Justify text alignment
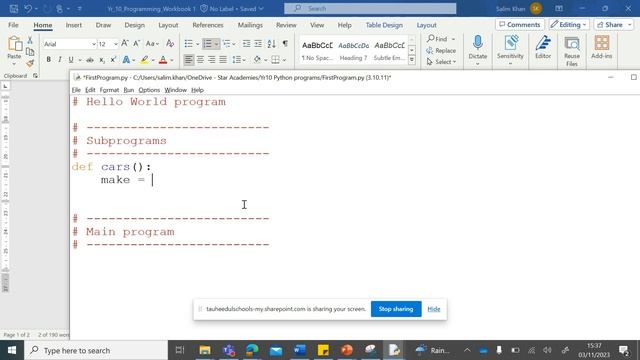Viewport: 640px width, 360px height. pos(223,60)
